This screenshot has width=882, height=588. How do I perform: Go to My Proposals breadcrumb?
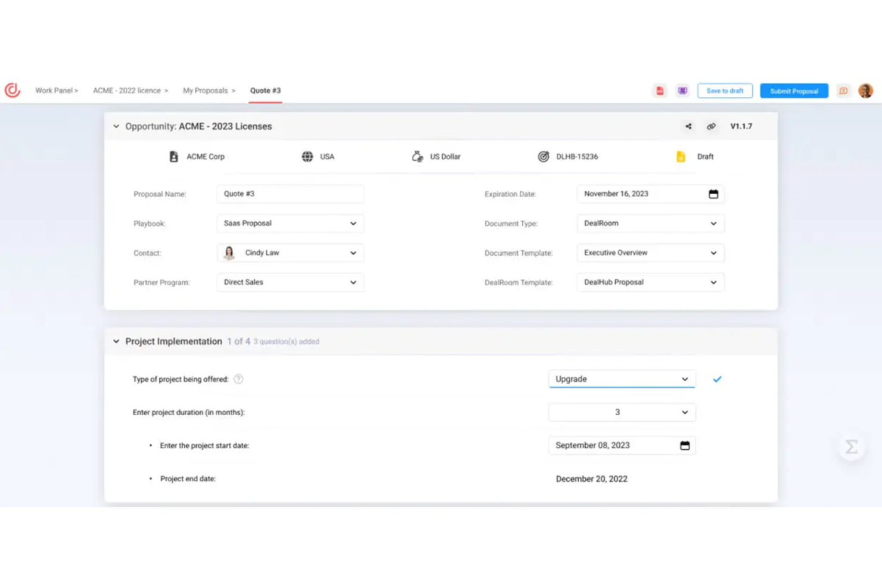click(209, 91)
